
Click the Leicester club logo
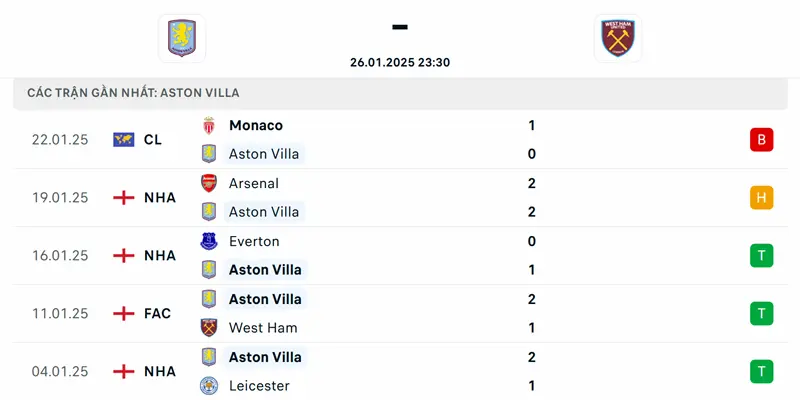pyautogui.click(x=209, y=386)
